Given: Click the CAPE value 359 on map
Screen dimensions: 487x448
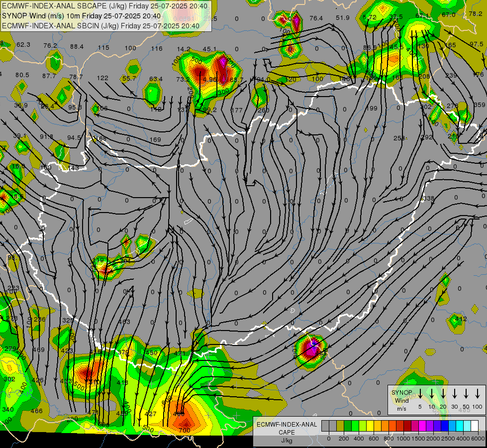Looking at the screenshot, I should (480, 105).
